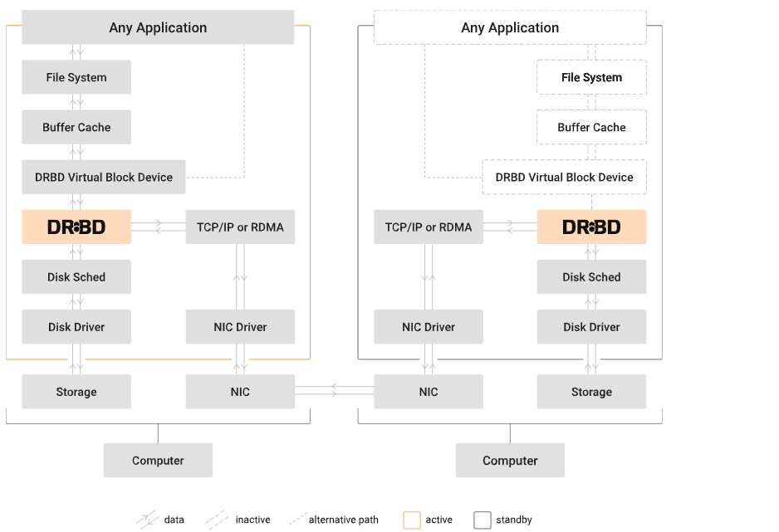Click the arrows between DRBD and TCP/IP in the active node
This screenshot has width=779, height=532.
pyautogui.click(x=158, y=227)
